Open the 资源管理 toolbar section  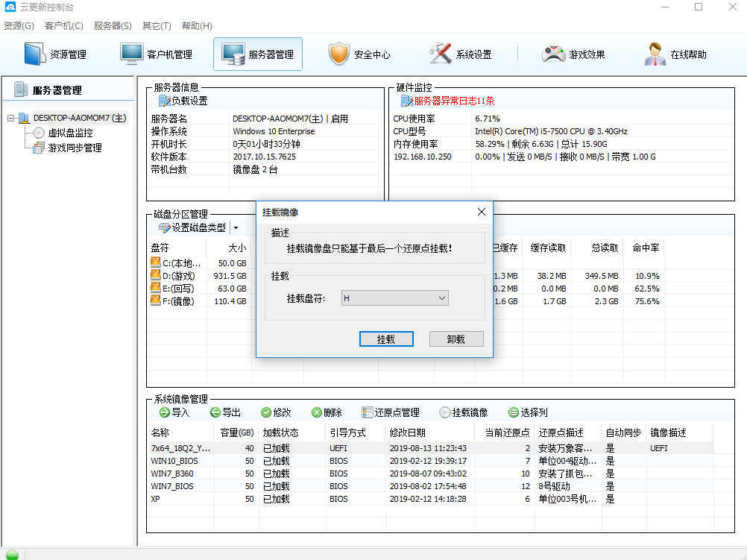[x=55, y=54]
